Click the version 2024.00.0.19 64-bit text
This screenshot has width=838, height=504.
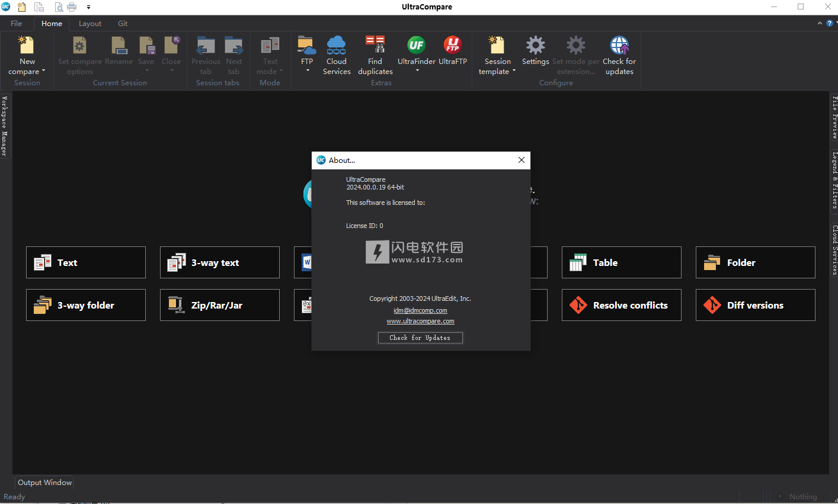(375, 187)
